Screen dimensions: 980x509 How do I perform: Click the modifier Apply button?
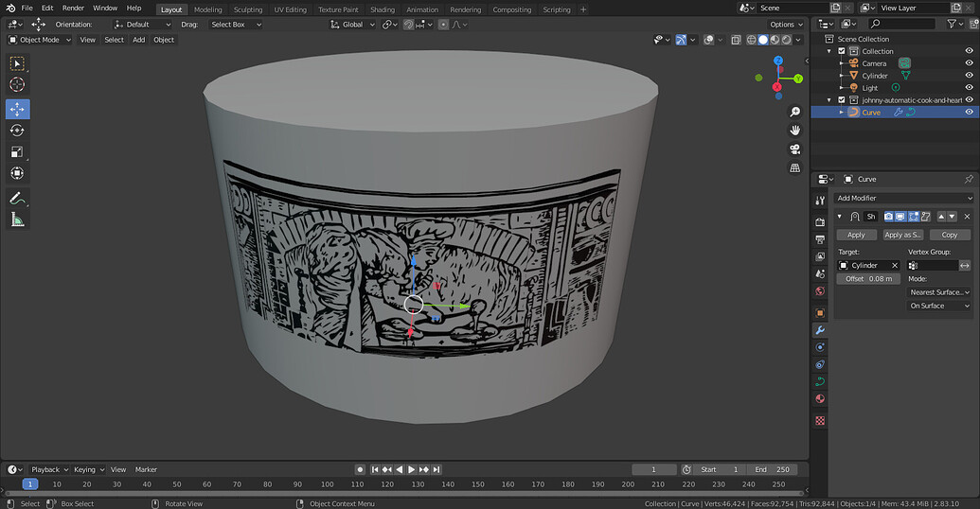click(856, 235)
